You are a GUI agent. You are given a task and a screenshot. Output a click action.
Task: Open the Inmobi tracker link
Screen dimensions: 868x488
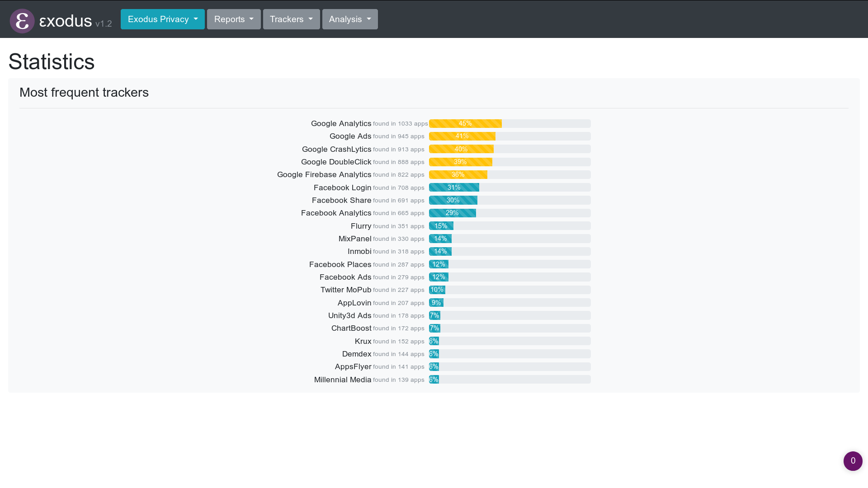click(359, 251)
